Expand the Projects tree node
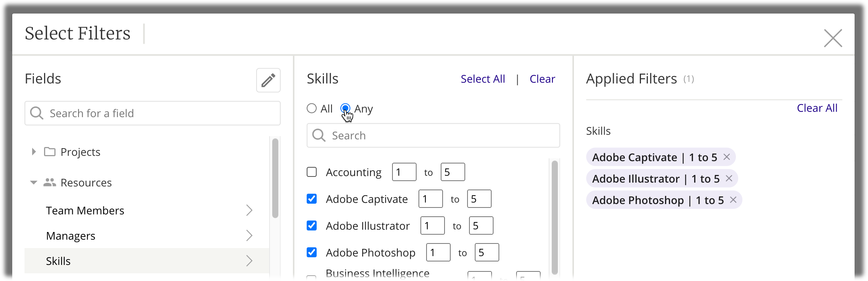This screenshot has height=281, width=868. (34, 152)
